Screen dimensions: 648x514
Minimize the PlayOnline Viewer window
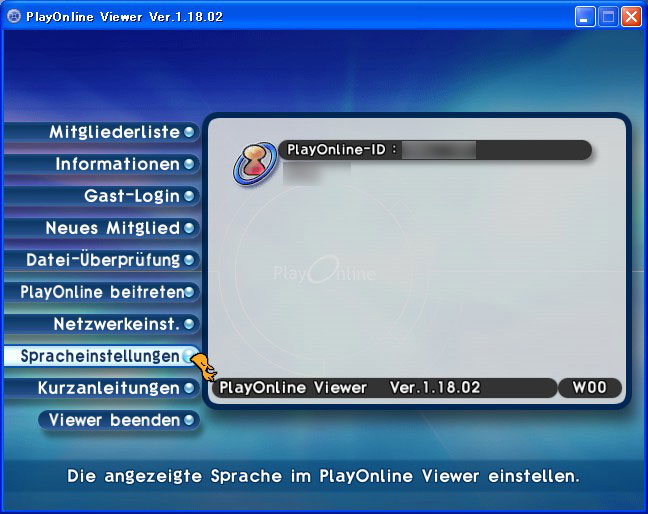coord(584,17)
